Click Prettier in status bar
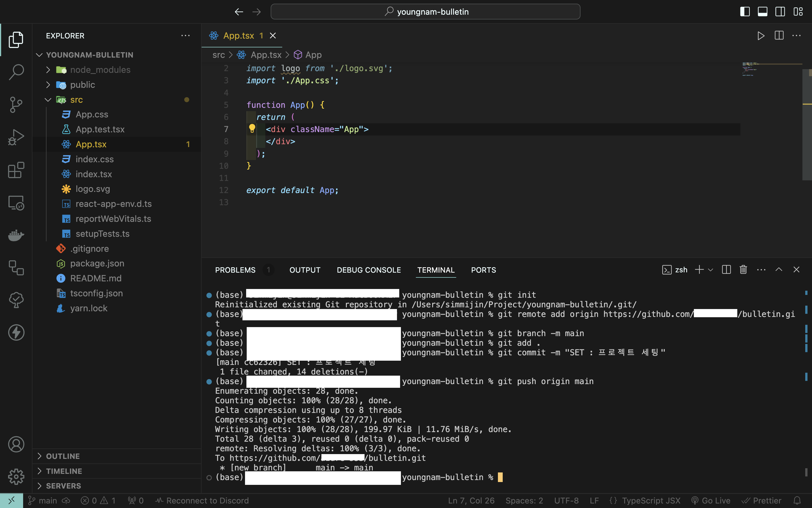The height and width of the screenshot is (508, 812). (762, 501)
